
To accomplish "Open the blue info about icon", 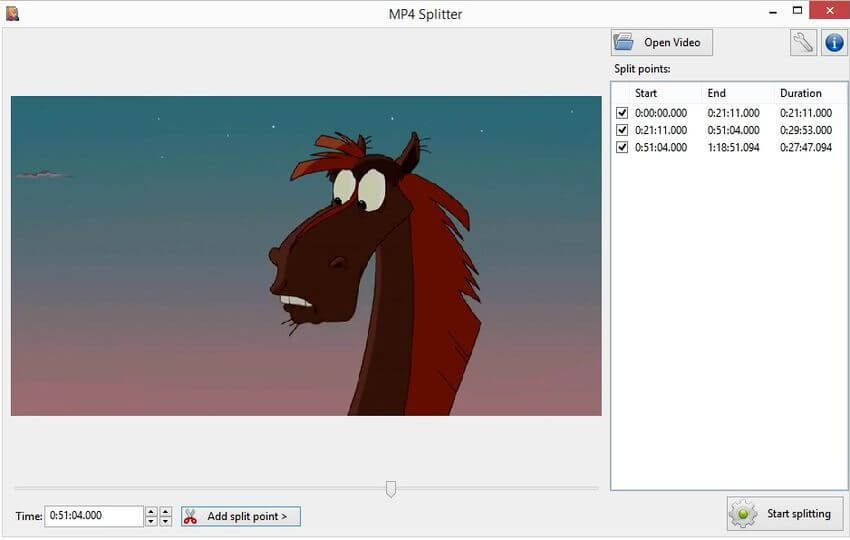I will [834, 42].
